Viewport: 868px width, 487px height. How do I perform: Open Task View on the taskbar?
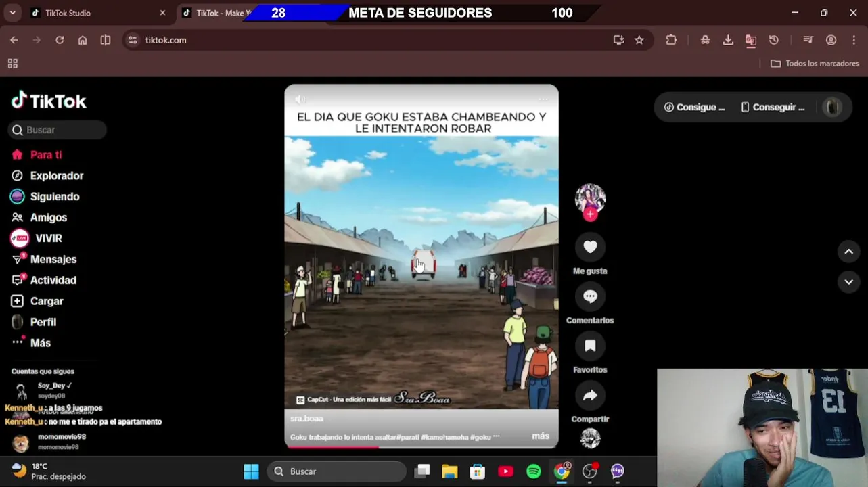[423, 471]
